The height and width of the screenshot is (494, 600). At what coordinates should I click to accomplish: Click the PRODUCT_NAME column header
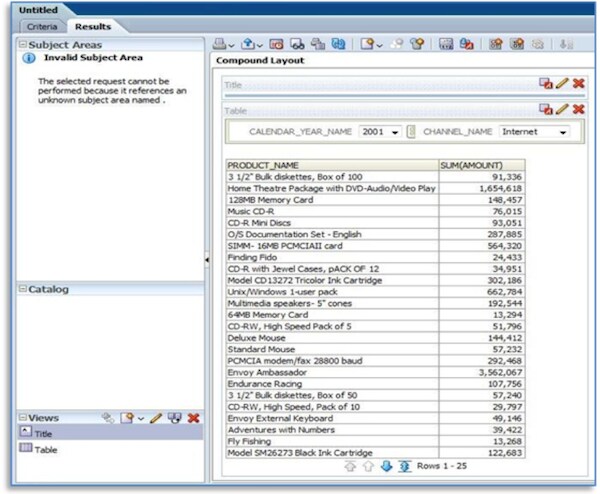(332, 165)
